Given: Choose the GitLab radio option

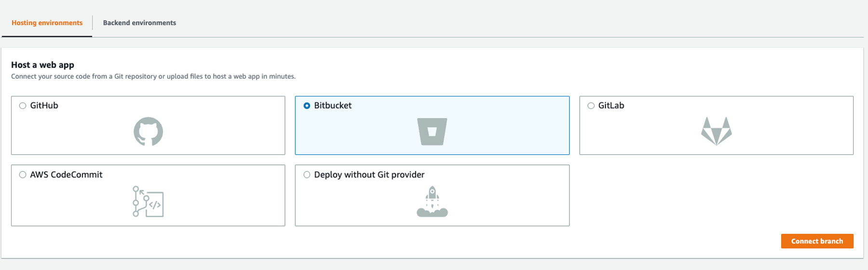Looking at the screenshot, I should (x=591, y=106).
